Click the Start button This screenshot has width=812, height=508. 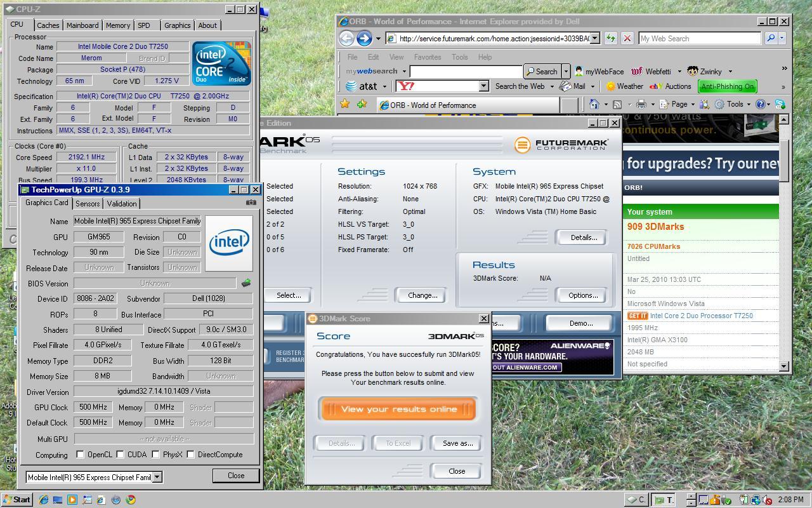(x=16, y=500)
